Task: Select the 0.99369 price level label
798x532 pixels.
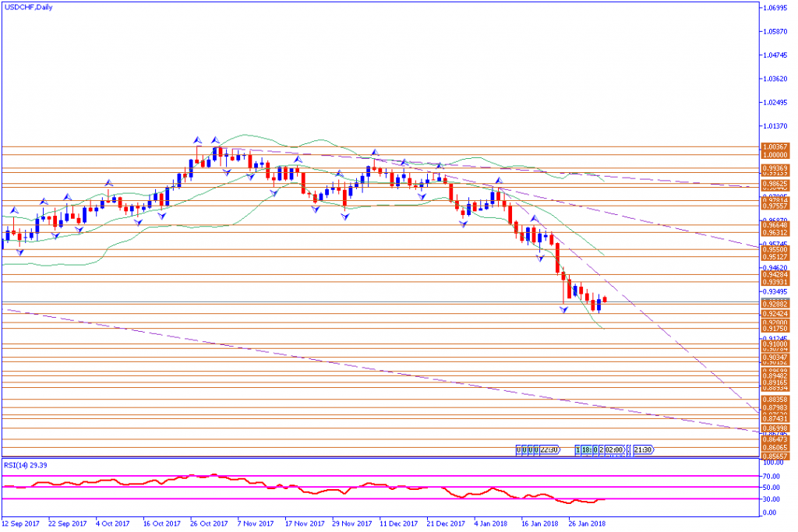Action: [775, 167]
